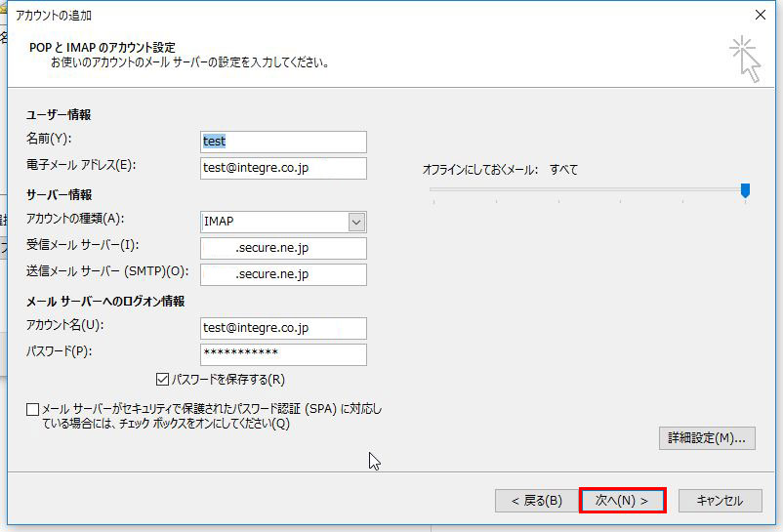Click the 名前(Y) name input field
Screen dimensions: 783x532
pyautogui.click(x=283, y=142)
